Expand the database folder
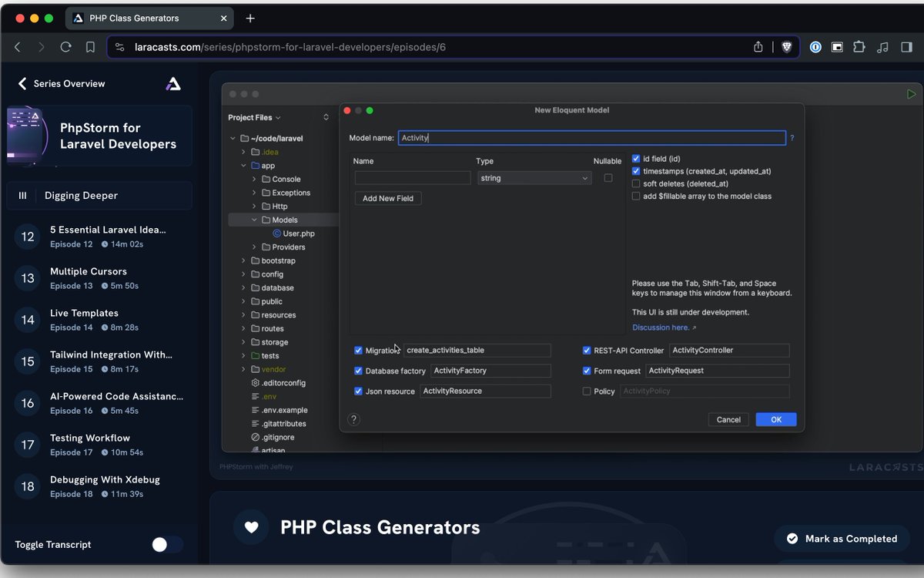This screenshot has height=578, width=924. [x=243, y=287]
